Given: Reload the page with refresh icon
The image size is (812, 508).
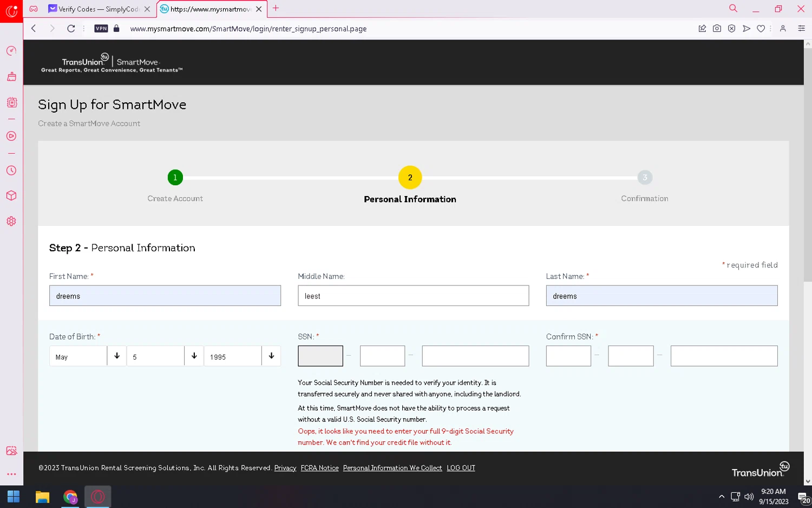Looking at the screenshot, I should (x=71, y=29).
